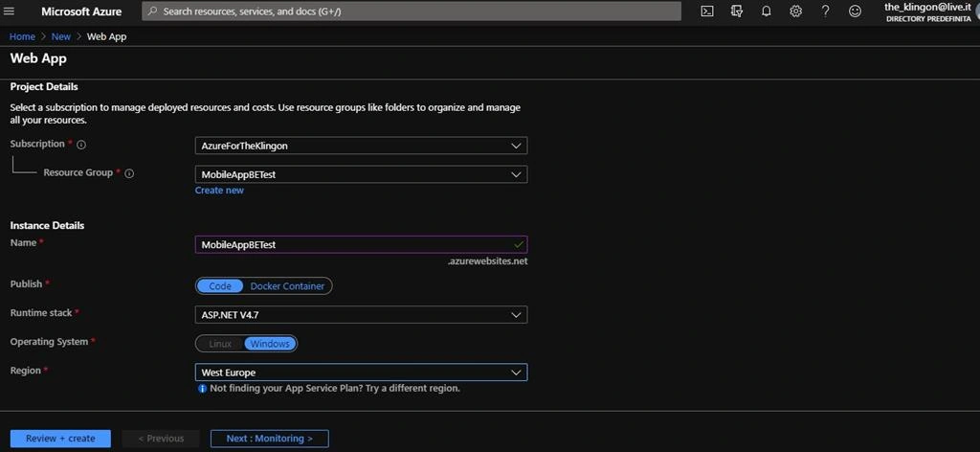Open the Notifications bell
The height and width of the screenshot is (452, 980).
(x=767, y=11)
